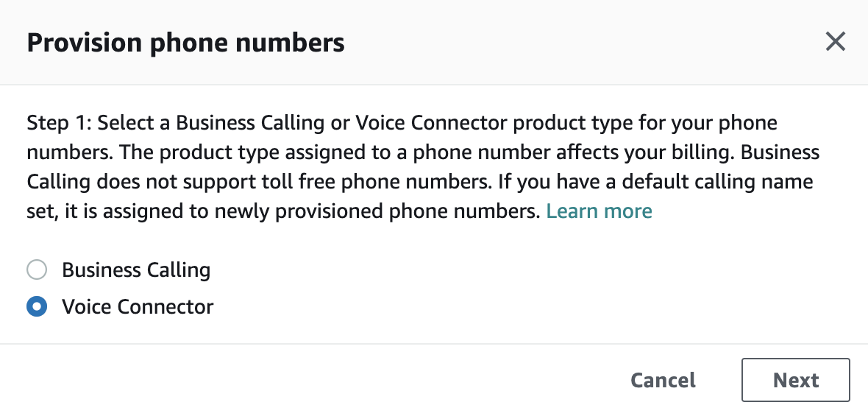The image size is (868, 405).
Task: Click the Business Calling label text
Action: (136, 270)
